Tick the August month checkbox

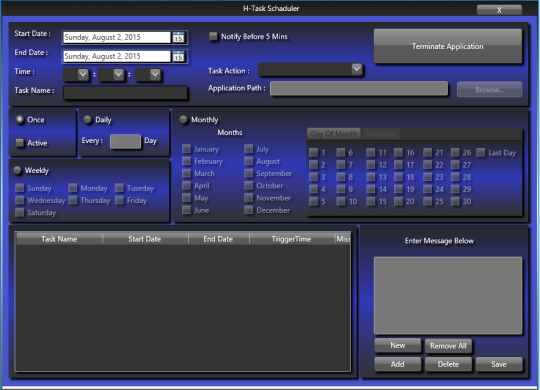(248, 161)
